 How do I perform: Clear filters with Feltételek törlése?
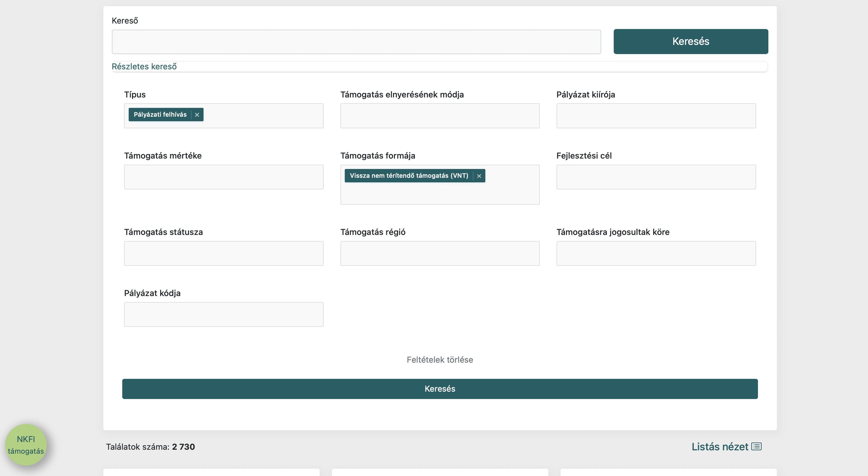click(440, 360)
